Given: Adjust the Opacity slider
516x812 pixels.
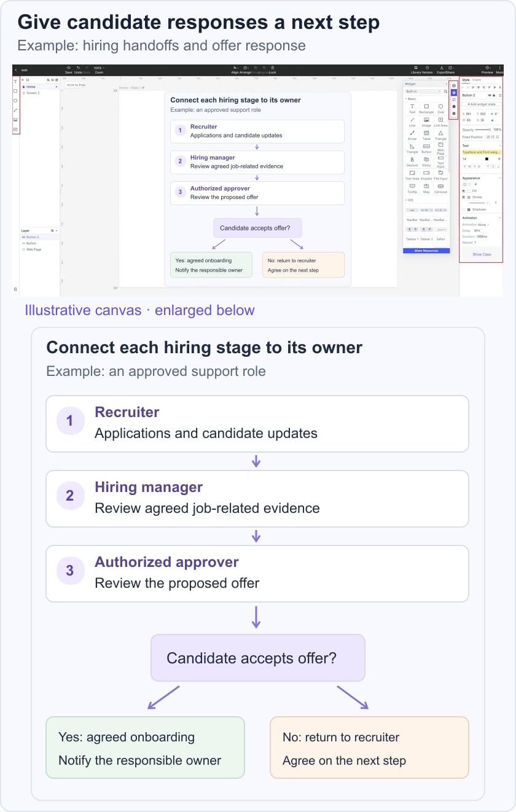Looking at the screenshot, I should pyautogui.click(x=482, y=130).
